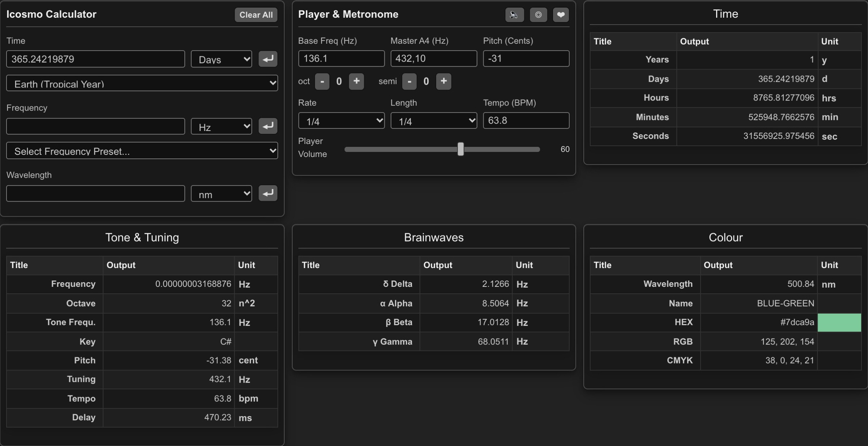Click the Base Freq (Hz) field
This screenshot has height=446, width=868.
tap(341, 59)
